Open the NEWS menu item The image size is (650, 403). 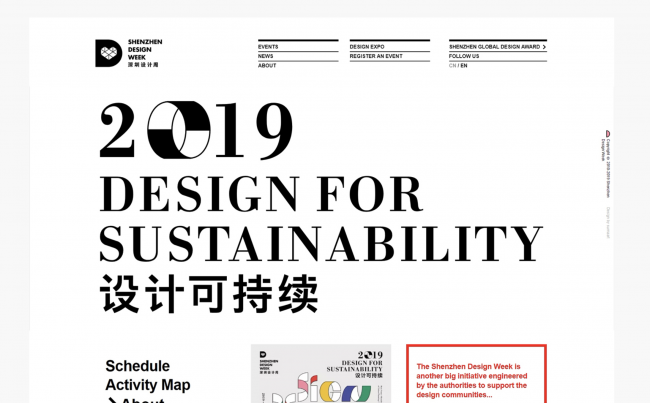point(265,56)
